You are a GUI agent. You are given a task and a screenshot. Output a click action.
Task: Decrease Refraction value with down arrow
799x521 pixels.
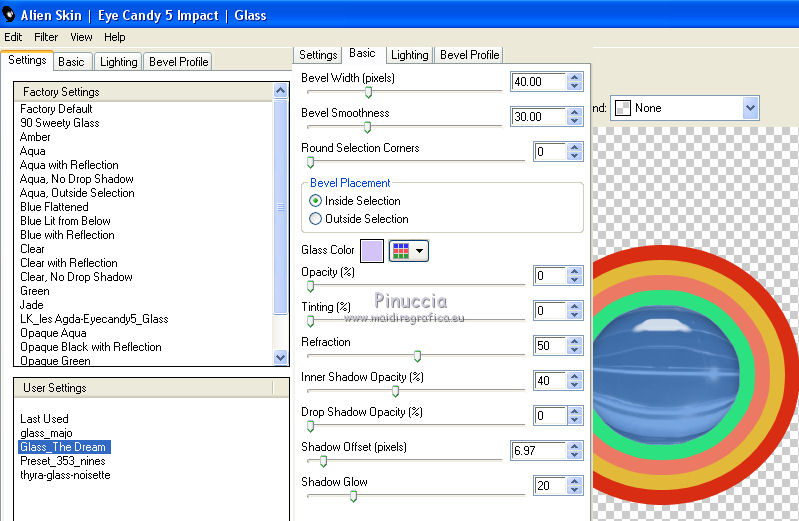(575, 350)
